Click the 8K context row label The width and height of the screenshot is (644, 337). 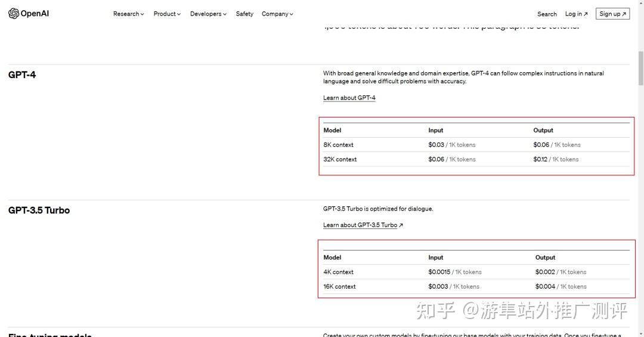[x=339, y=145]
